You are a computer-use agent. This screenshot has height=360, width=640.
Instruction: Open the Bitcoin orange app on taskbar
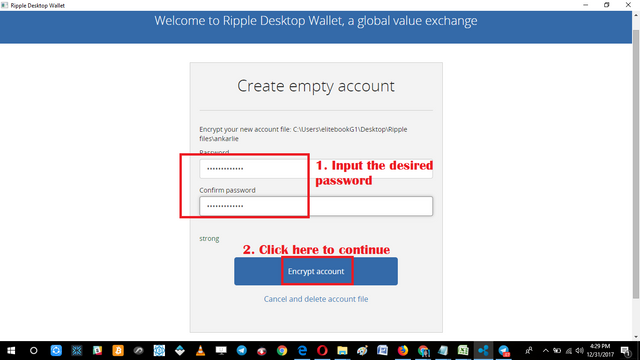click(x=118, y=351)
